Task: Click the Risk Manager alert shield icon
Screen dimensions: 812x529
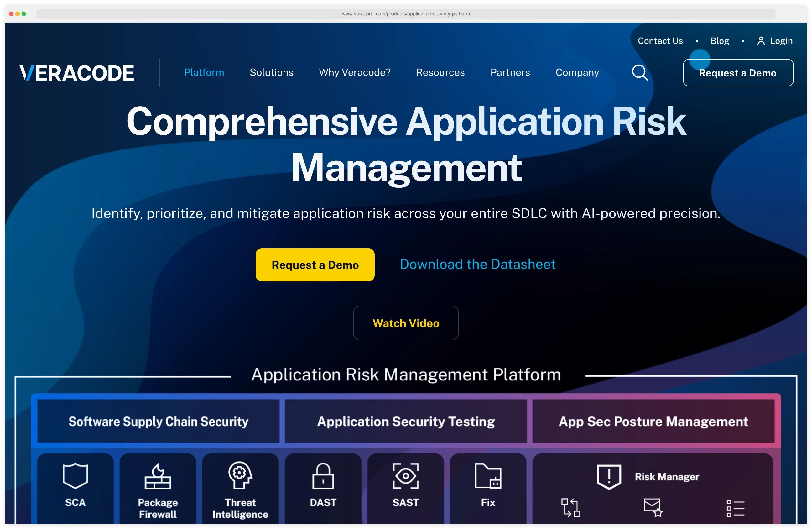Action: pos(609,476)
